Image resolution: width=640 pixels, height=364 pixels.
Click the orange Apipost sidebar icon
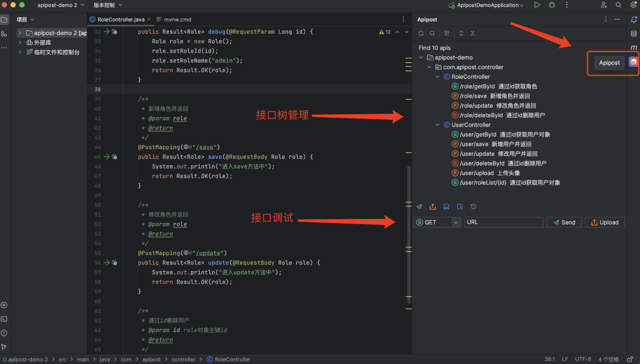point(633,62)
